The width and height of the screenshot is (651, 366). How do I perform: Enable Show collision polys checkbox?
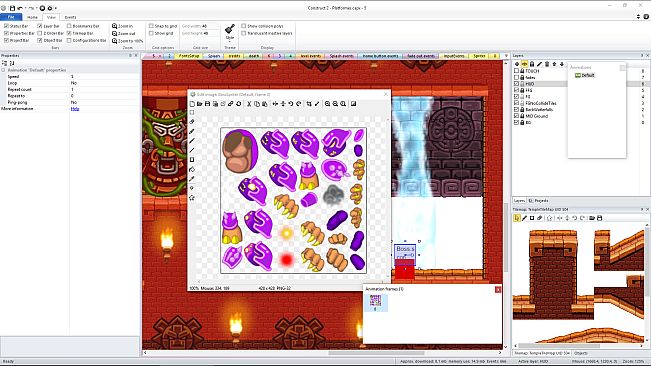[244, 26]
